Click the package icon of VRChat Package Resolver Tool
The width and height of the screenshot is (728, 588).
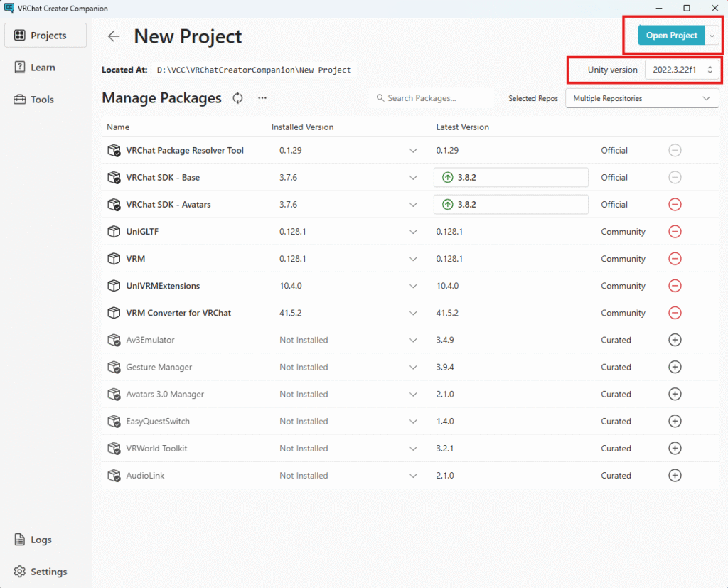(114, 150)
